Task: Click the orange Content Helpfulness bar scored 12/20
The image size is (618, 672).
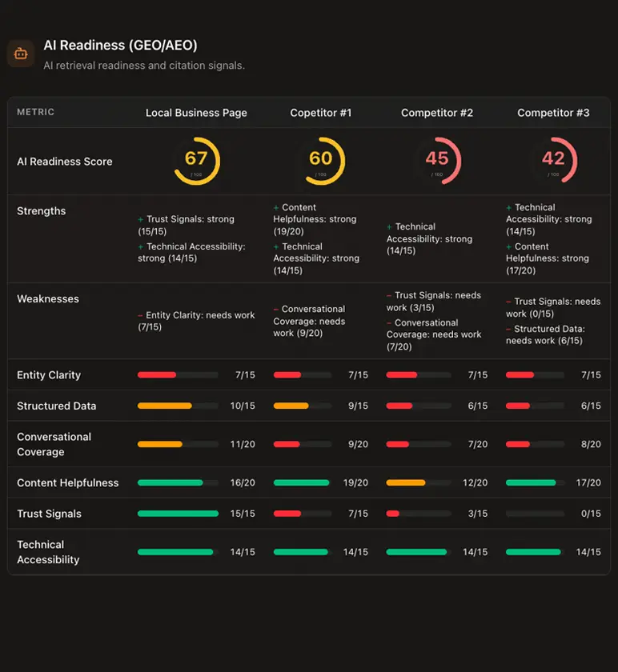Action: click(406, 482)
